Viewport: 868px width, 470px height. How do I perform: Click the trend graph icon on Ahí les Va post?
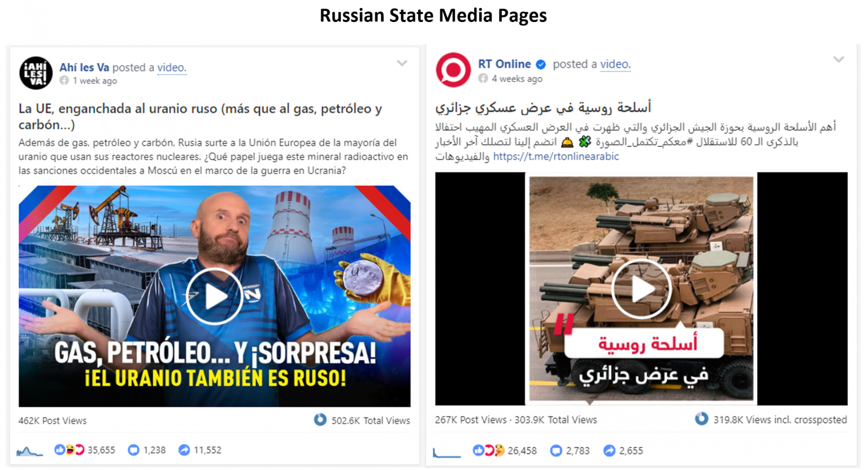pos(29,451)
